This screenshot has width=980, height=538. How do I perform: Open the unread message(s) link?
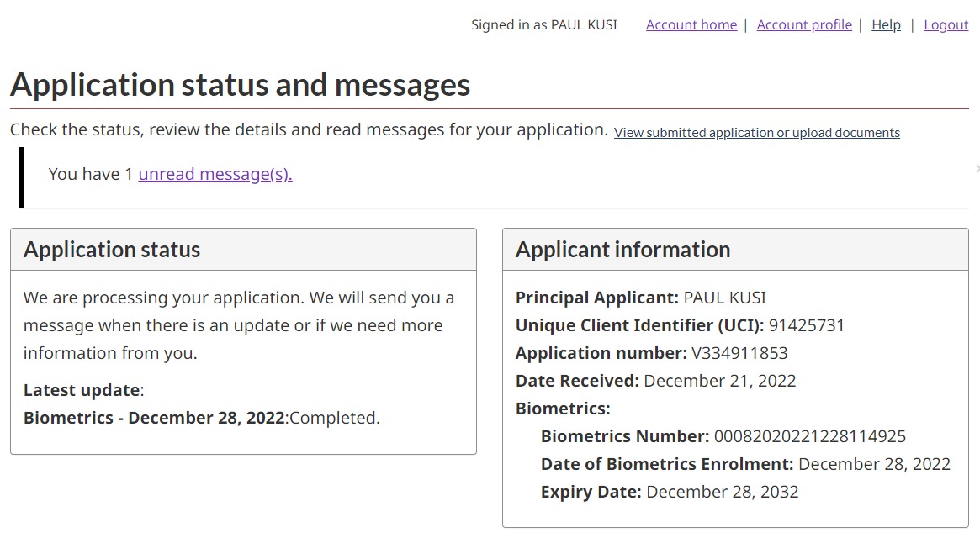point(215,174)
